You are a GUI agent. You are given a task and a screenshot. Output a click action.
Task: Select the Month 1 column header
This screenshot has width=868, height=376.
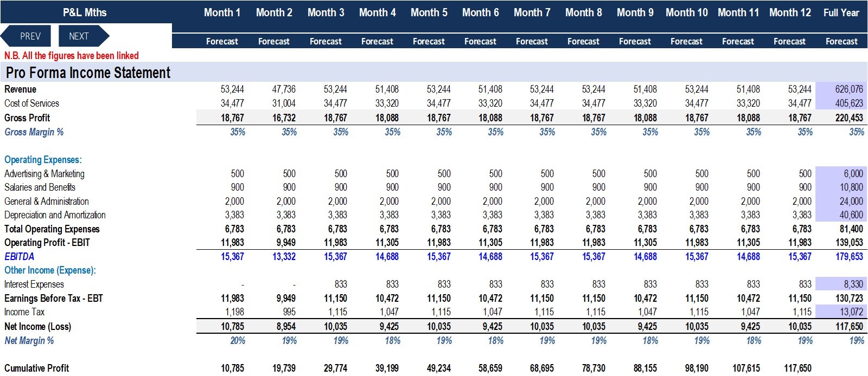click(x=222, y=12)
